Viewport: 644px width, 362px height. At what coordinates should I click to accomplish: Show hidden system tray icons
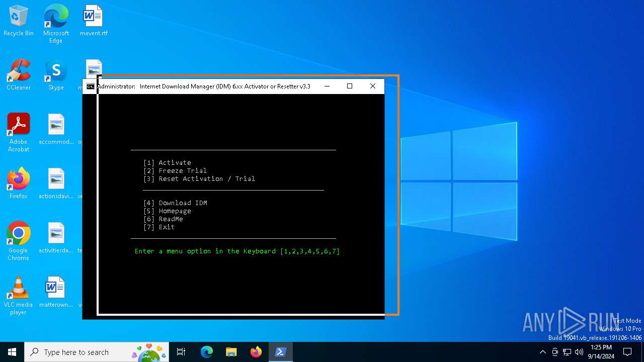click(x=542, y=352)
